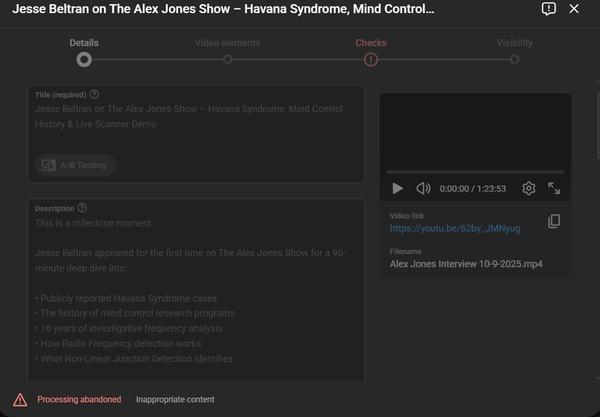
Task: Mute the video preview volume
Action: pos(423,188)
